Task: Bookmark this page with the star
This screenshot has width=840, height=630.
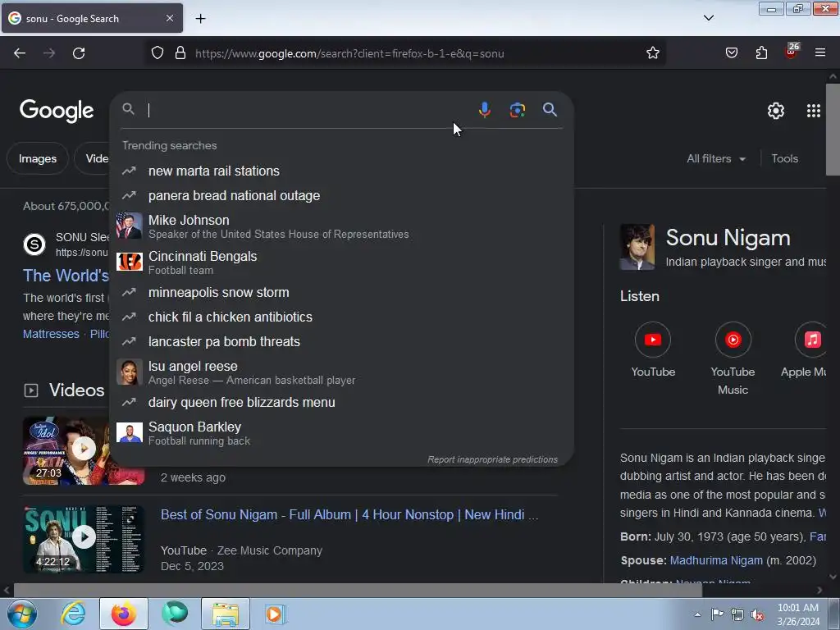Action: 652,53
